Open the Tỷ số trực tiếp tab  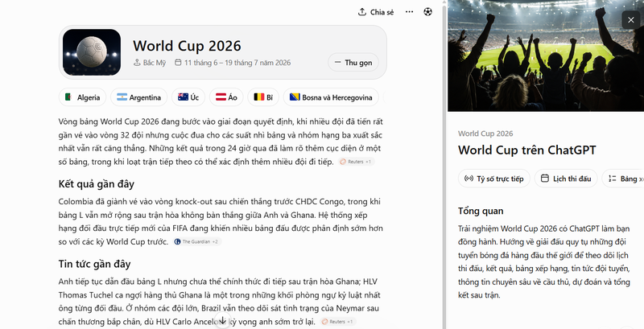click(494, 179)
